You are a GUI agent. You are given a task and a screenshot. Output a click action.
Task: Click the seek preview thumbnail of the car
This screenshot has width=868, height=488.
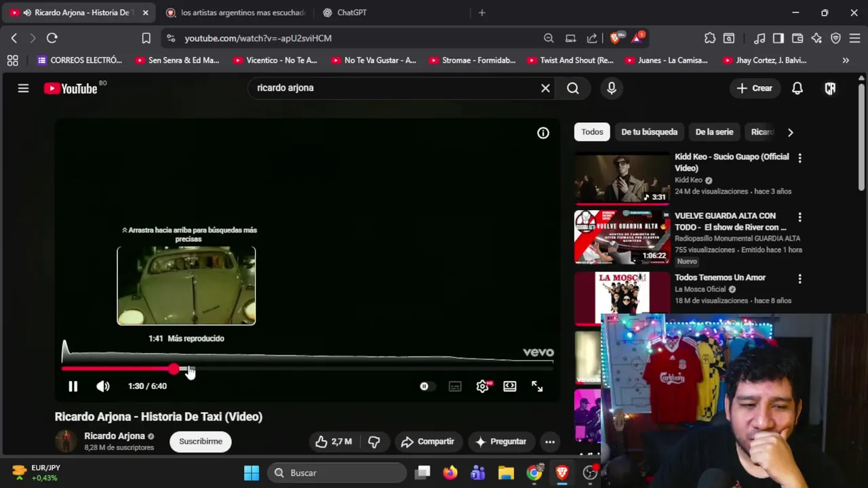click(x=186, y=286)
